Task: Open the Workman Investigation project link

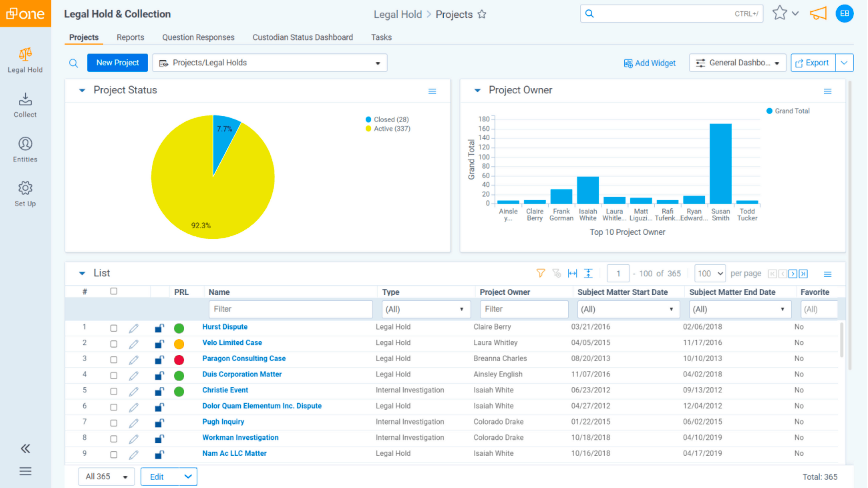Action: click(x=240, y=438)
